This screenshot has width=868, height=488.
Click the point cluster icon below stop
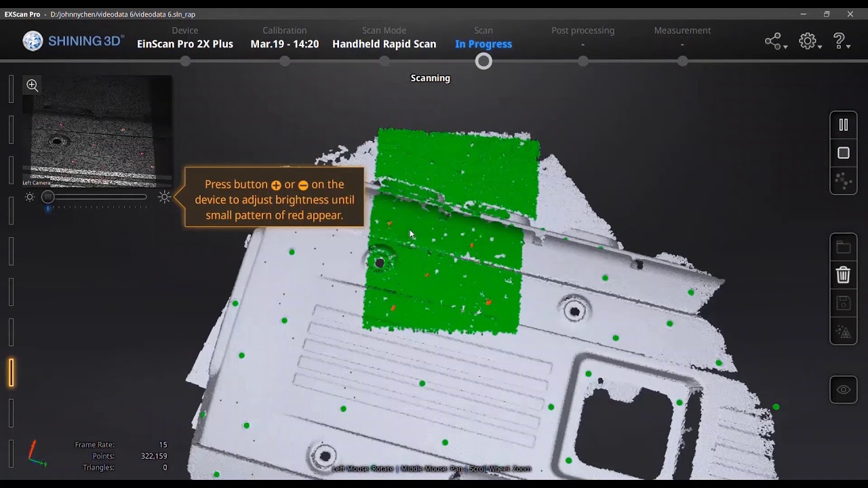pyautogui.click(x=844, y=181)
